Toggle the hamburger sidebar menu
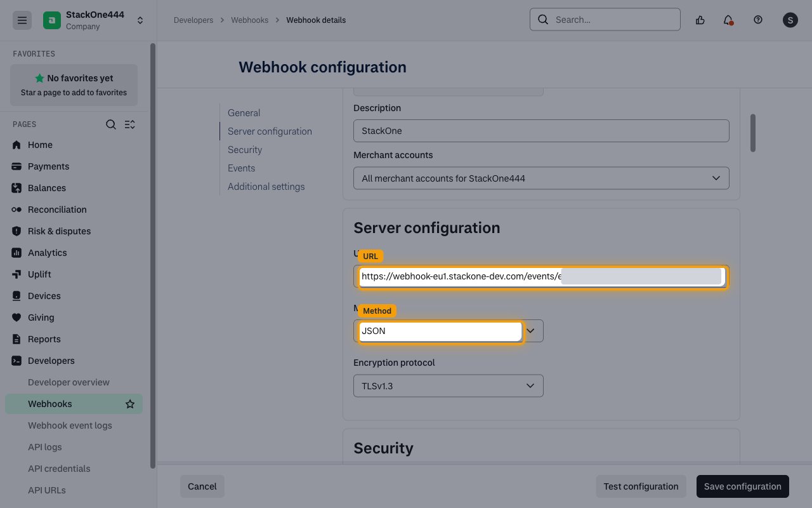This screenshot has height=508, width=812. (22, 20)
